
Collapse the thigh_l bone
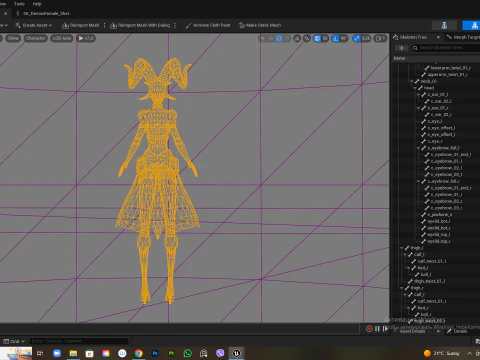coord(402,248)
